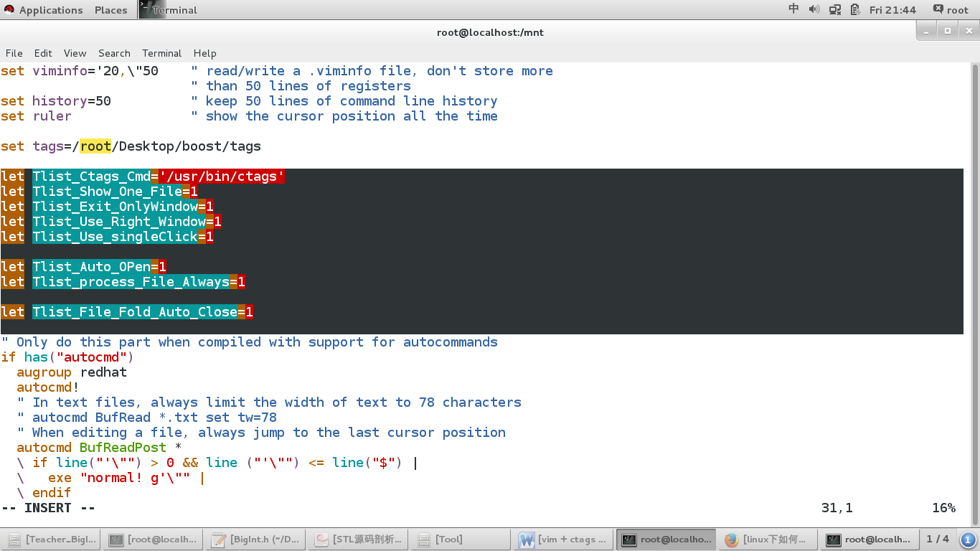
Task: Switch to first root@localh... taskbar window
Action: coord(154,540)
